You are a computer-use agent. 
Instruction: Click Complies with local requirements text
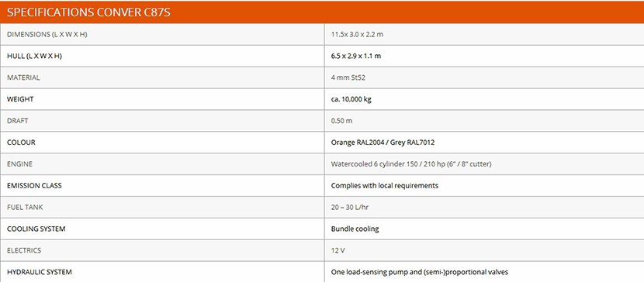coord(384,186)
